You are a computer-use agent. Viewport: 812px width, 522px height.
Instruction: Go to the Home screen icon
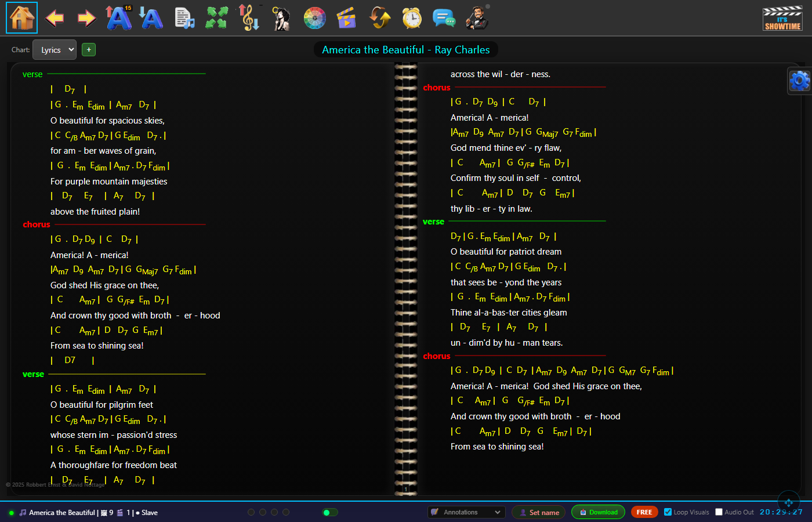(x=22, y=18)
